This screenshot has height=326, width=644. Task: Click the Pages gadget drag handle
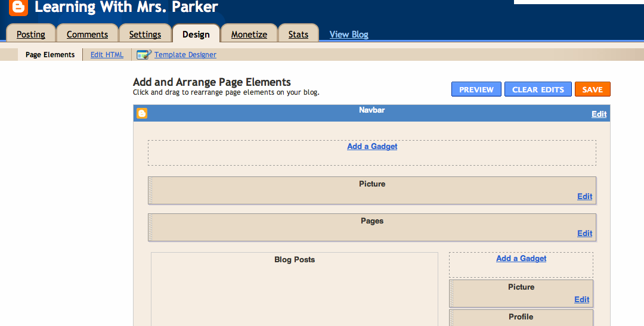tap(150, 228)
